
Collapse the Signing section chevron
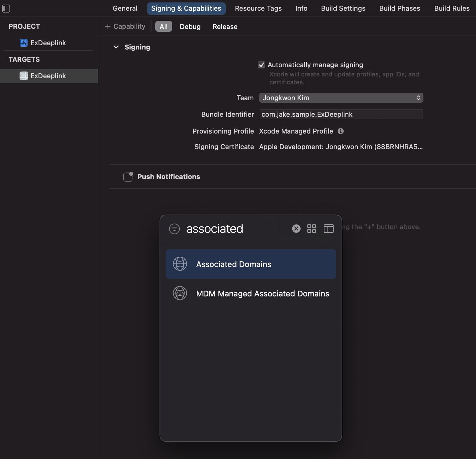[x=116, y=47]
